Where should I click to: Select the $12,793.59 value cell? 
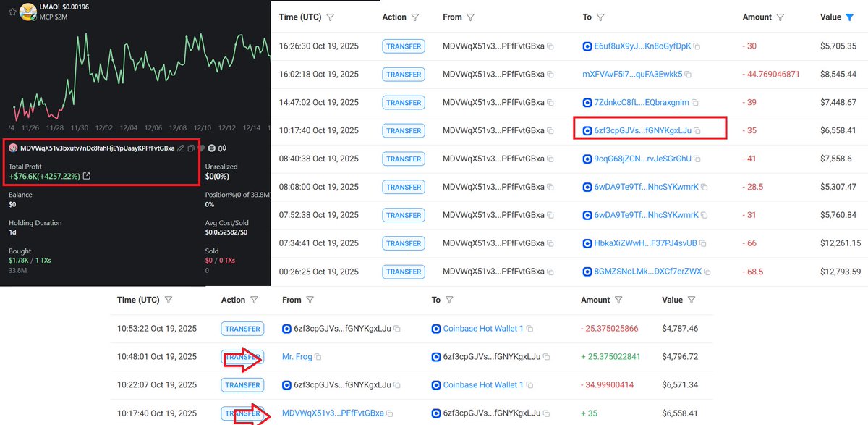[x=841, y=272]
